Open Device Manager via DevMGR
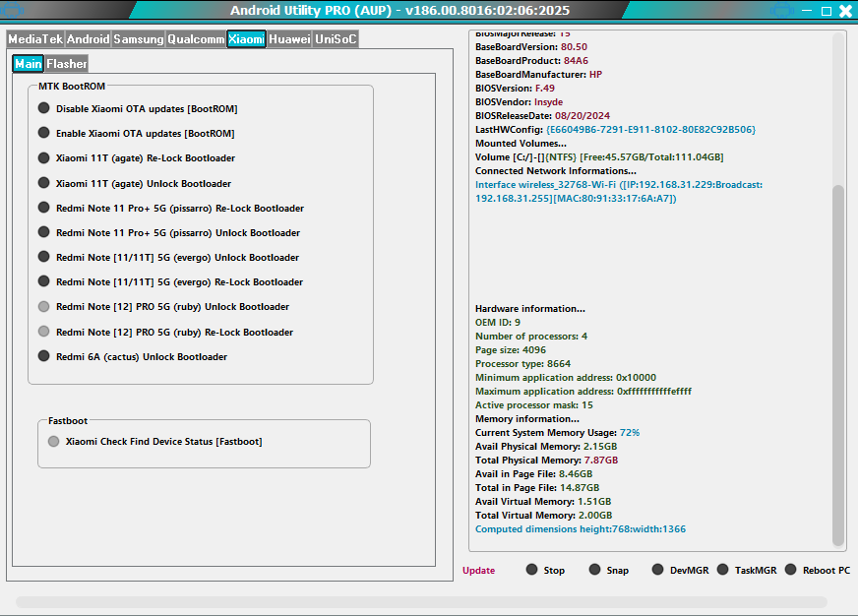The height and width of the screenshot is (616, 858). [680, 570]
